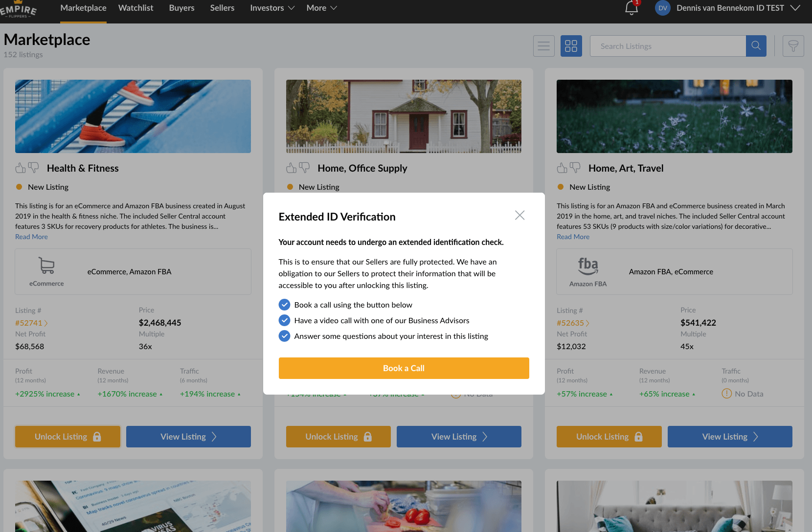Switch to list view layout
This screenshot has width=812, height=532.
click(x=544, y=46)
